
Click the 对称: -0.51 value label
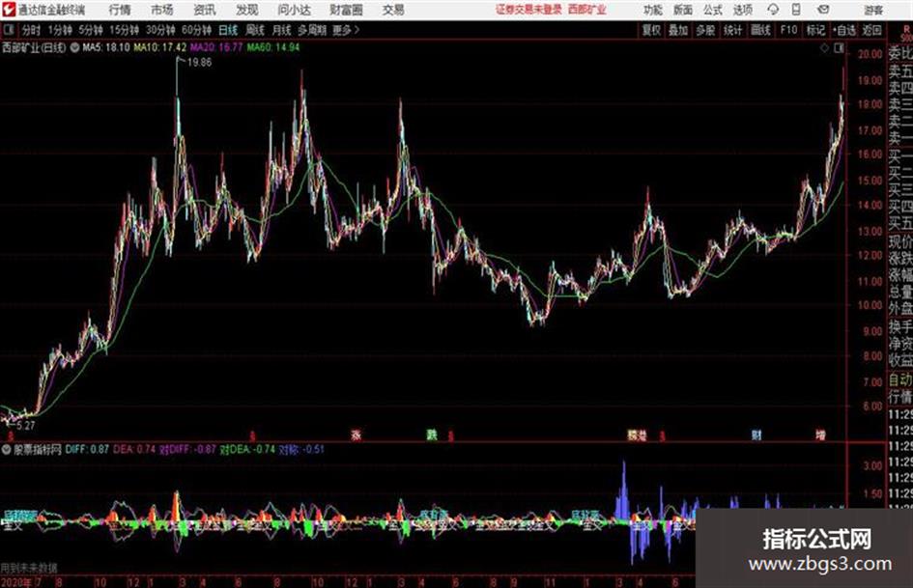click(x=301, y=449)
